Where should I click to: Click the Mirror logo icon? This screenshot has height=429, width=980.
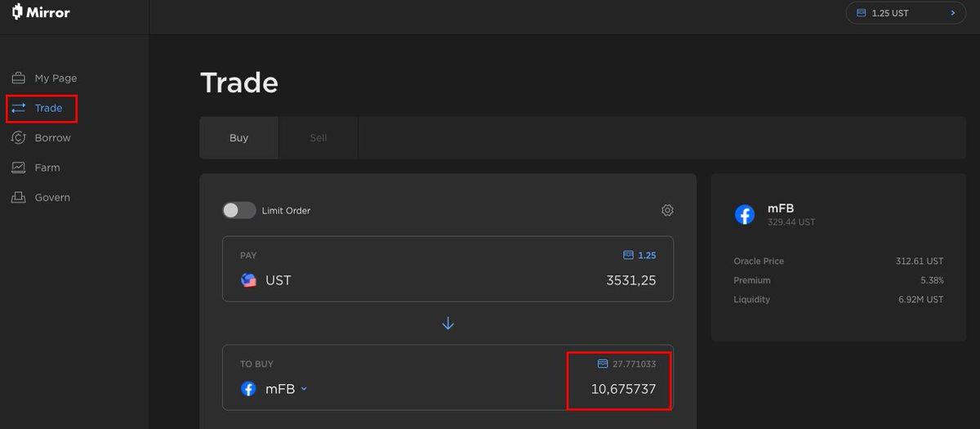(x=17, y=12)
